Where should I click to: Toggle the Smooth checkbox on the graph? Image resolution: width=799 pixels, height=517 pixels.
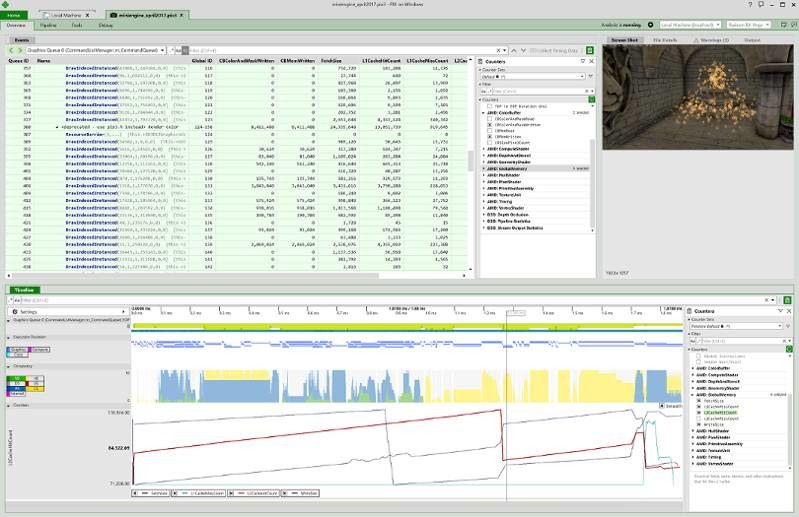[662, 406]
